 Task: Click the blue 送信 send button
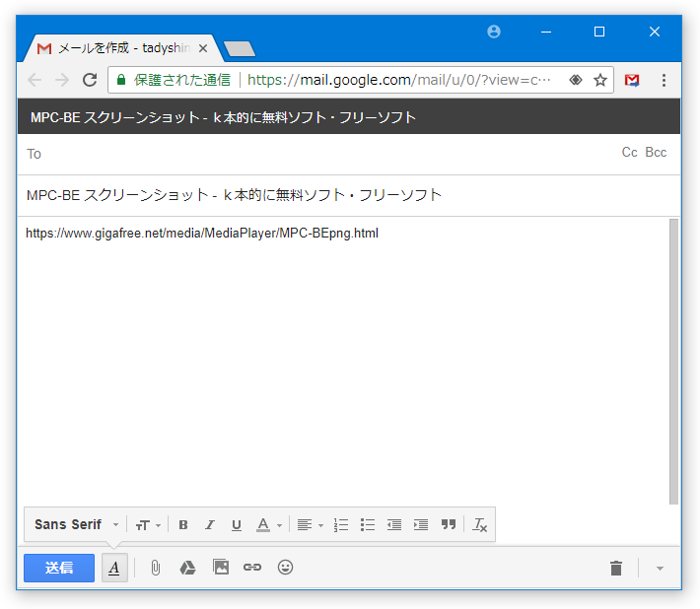tap(59, 568)
